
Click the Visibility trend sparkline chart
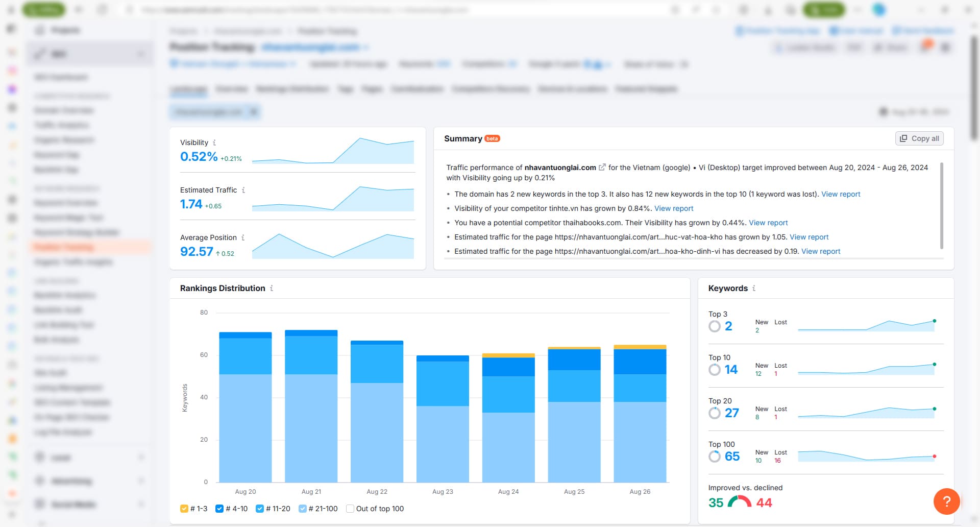coord(333,151)
